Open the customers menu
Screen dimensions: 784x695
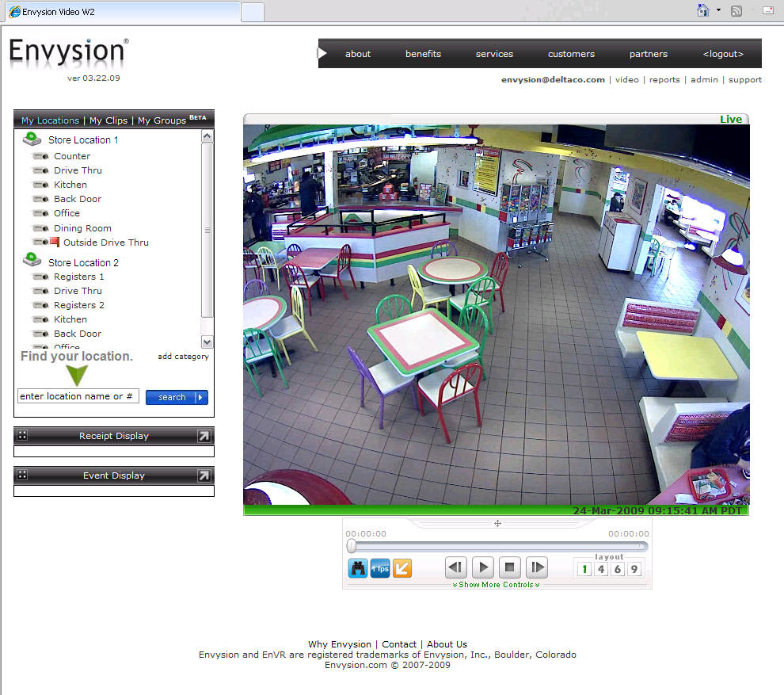pyautogui.click(x=571, y=54)
